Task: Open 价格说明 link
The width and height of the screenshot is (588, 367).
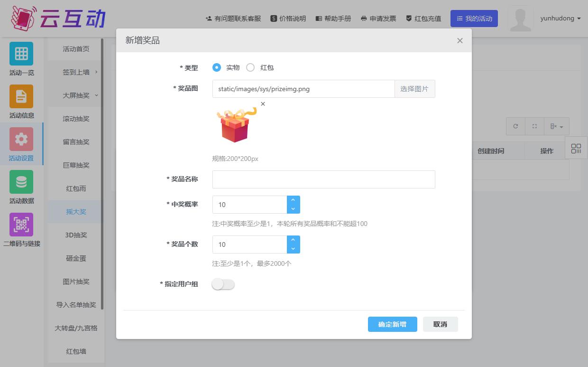Action: [288, 19]
